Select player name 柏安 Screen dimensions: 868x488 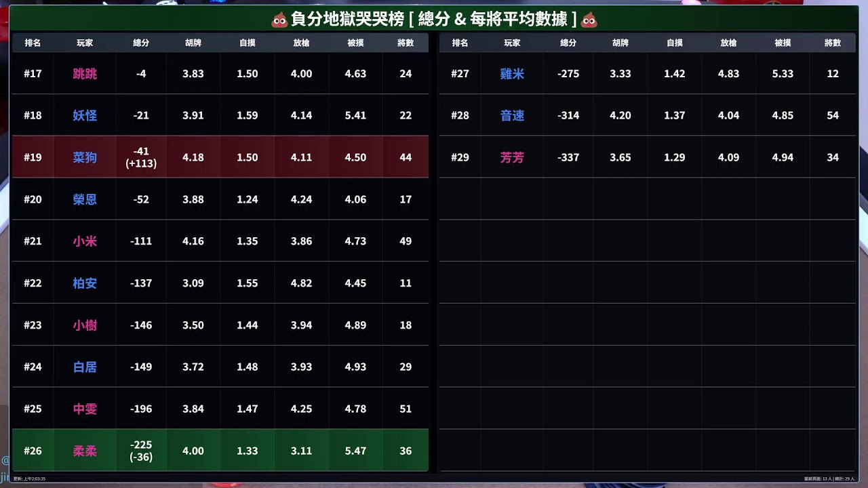coord(85,283)
